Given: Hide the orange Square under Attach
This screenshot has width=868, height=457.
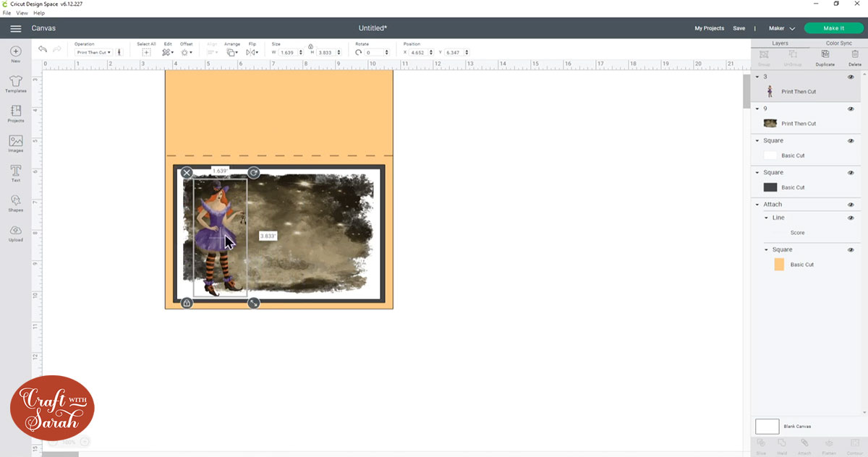Looking at the screenshot, I should pos(851,249).
